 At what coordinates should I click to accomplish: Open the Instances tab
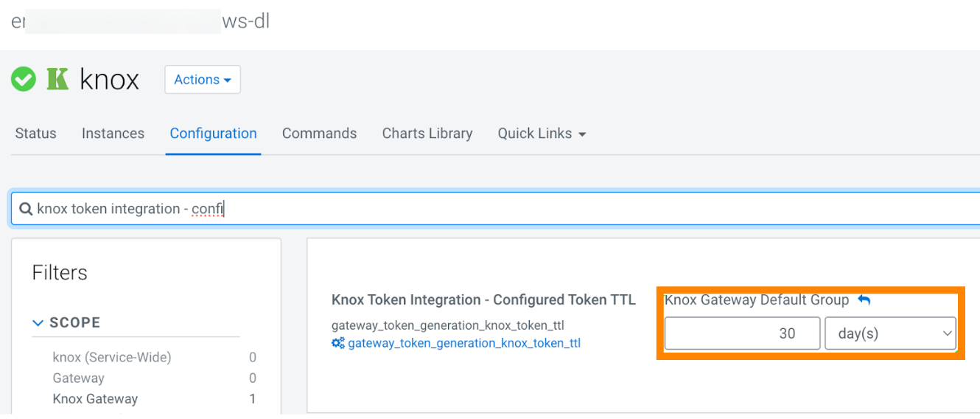point(113,134)
